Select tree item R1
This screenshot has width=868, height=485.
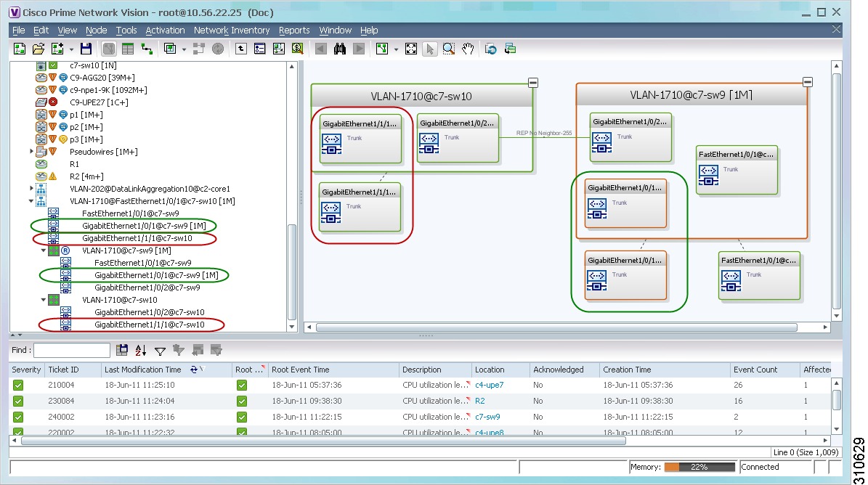coord(75,164)
